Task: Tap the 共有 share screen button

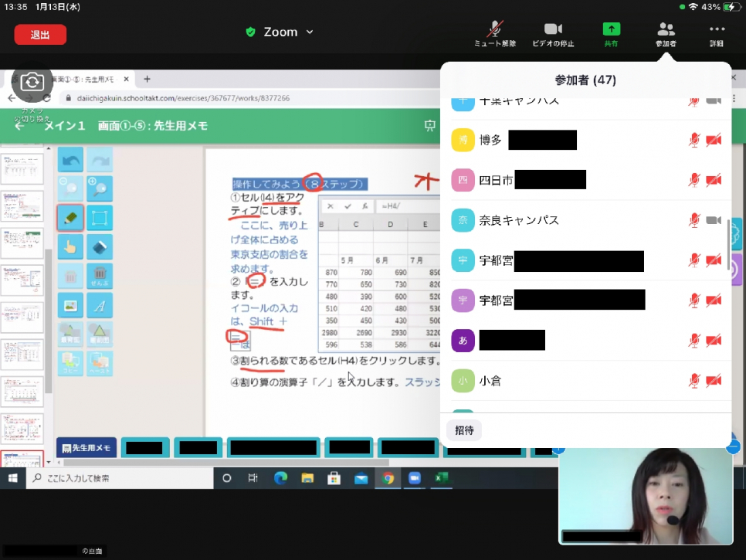Action: [x=612, y=35]
